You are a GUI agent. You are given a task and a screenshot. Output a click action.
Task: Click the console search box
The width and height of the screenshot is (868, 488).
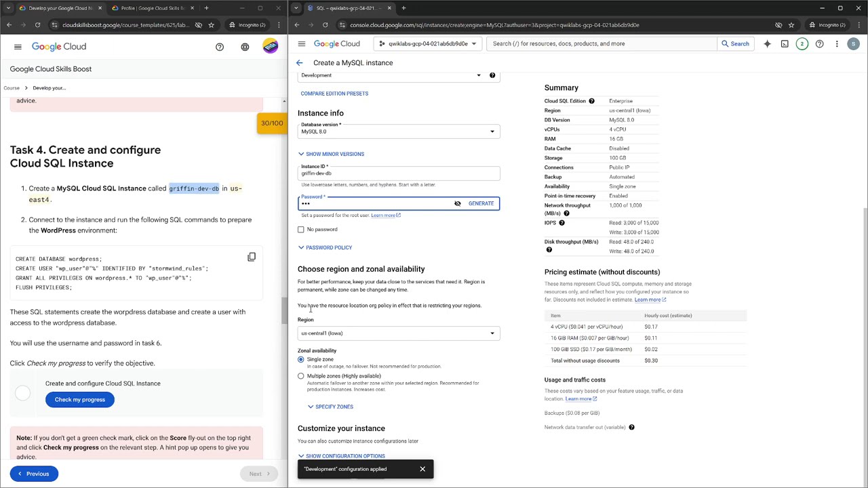tap(602, 43)
